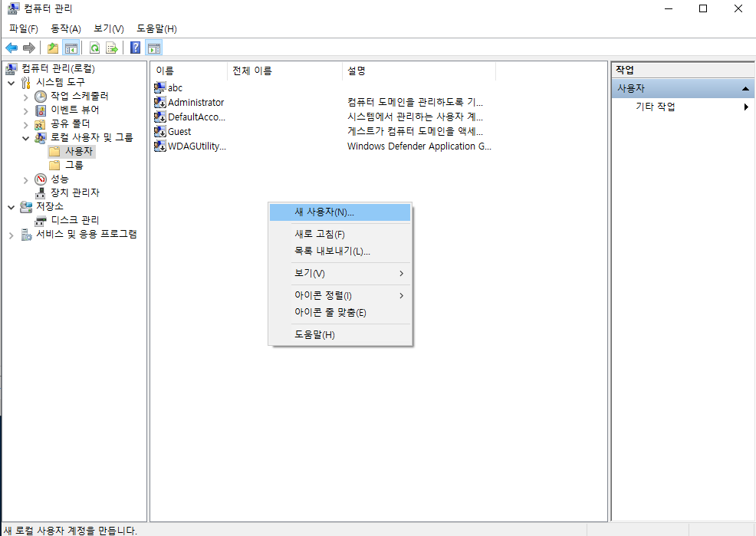Collapse the 로컬 사용자 및 그룹 node
Screen dimensions: 756x536
point(25,138)
